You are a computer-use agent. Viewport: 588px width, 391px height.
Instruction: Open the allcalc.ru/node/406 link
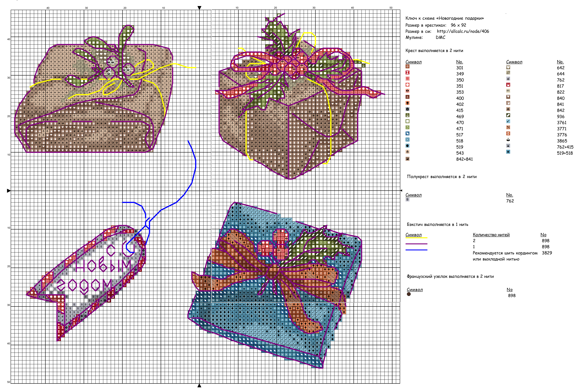coord(463,31)
